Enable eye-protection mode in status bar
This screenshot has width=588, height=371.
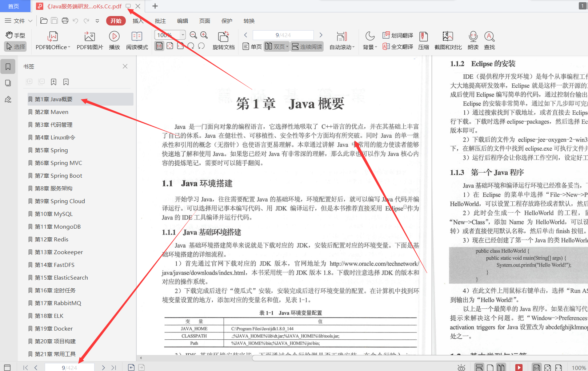point(461,367)
